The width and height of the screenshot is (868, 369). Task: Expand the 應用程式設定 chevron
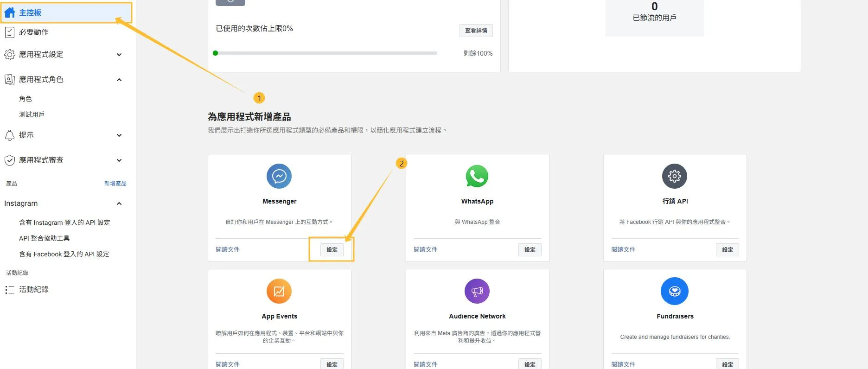[x=119, y=55]
